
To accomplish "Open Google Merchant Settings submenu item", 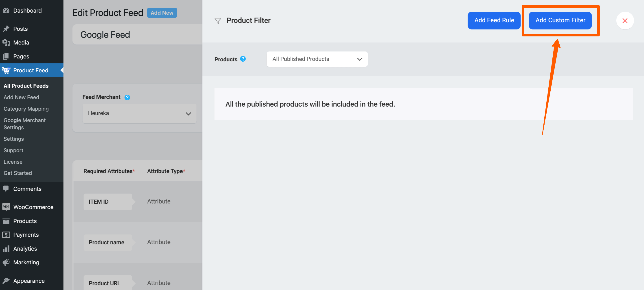I will pos(24,124).
